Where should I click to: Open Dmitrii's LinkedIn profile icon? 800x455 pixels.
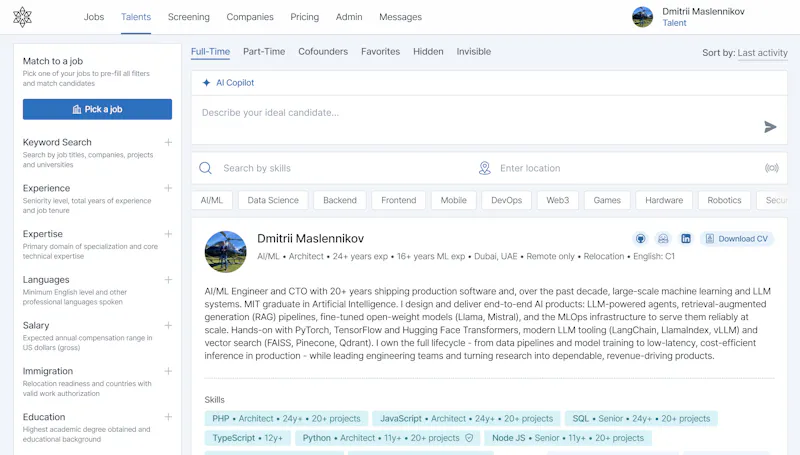point(686,239)
